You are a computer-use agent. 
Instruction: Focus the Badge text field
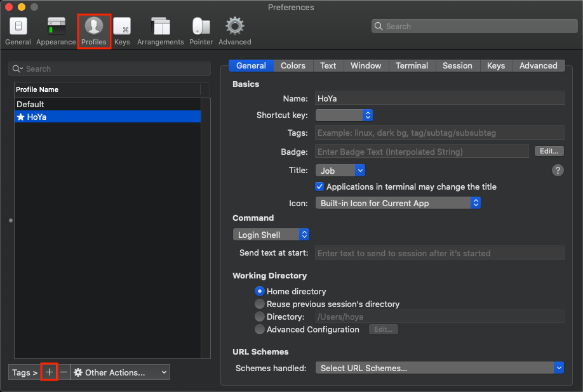coord(422,152)
